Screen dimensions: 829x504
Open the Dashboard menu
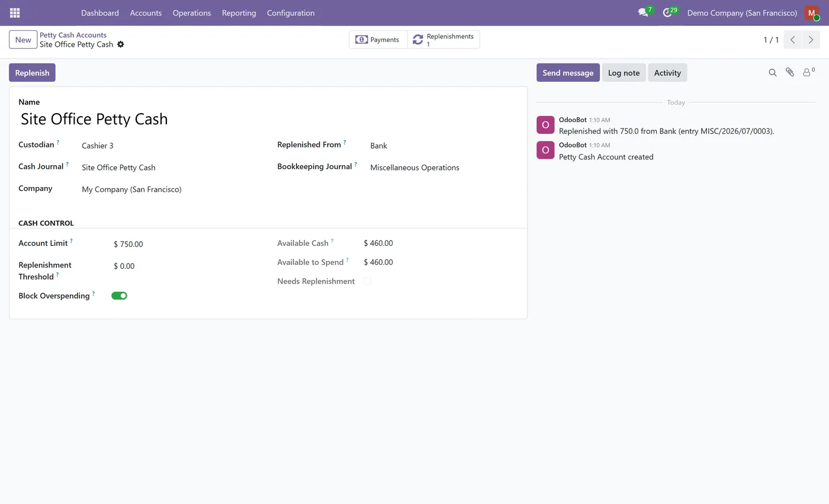100,12
